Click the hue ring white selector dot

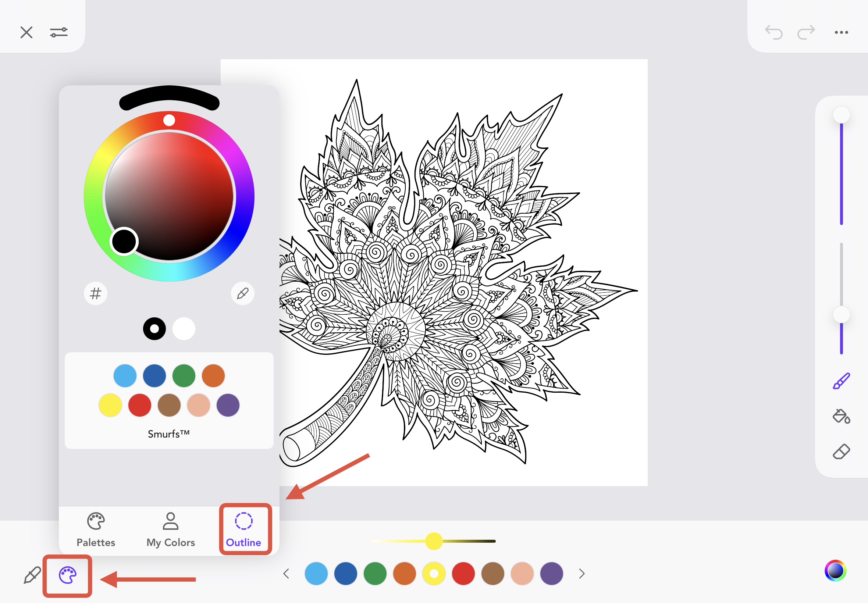[x=169, y=121]
